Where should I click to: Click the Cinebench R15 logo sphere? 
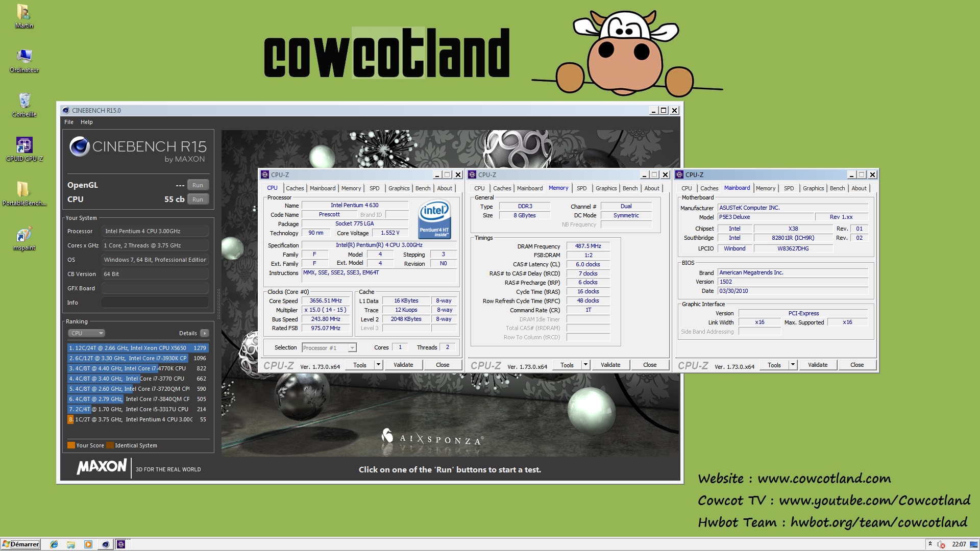point(80,147)
